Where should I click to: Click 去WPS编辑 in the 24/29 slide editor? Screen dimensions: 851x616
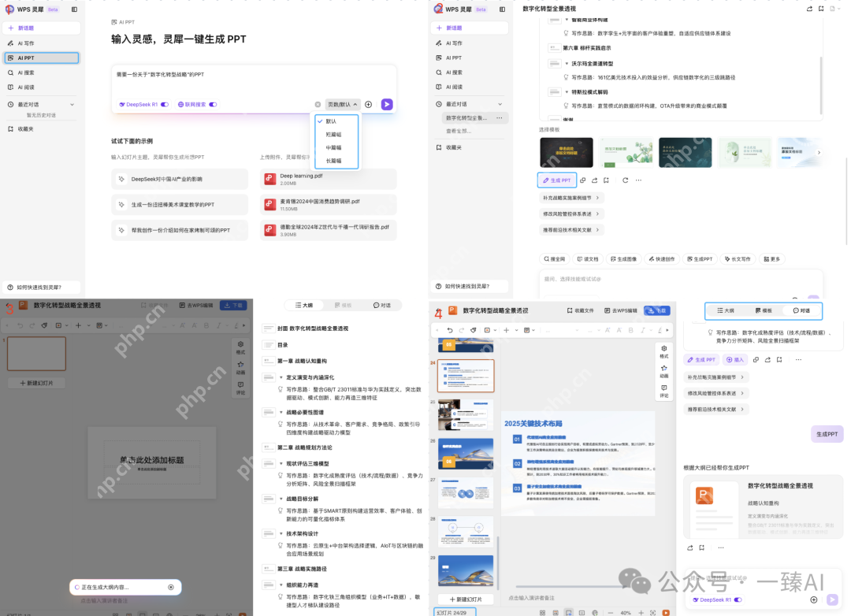[621, 311]
